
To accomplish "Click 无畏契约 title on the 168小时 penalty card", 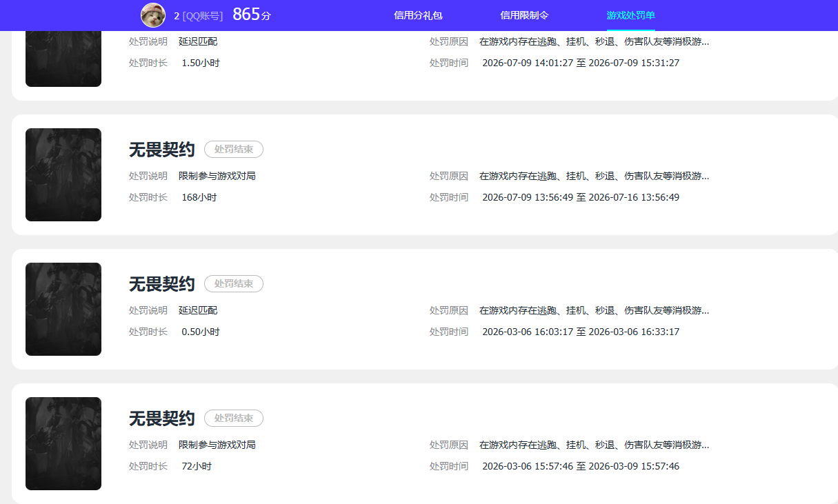I will click(162, 150).
